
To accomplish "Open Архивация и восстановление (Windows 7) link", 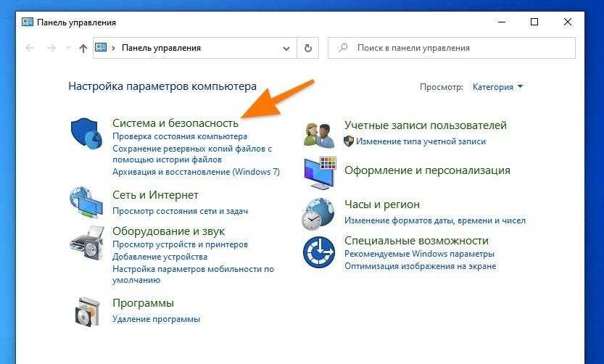I will [x=196, y=172].
